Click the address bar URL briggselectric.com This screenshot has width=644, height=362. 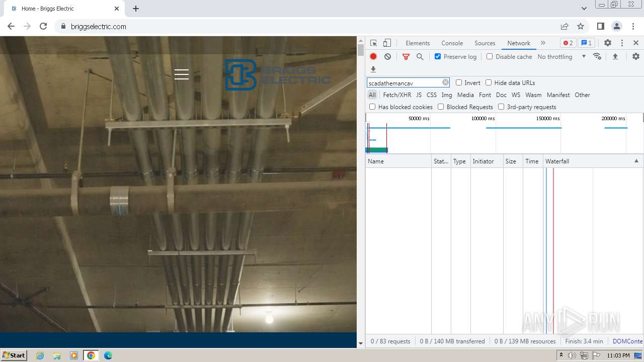point(99,27)
